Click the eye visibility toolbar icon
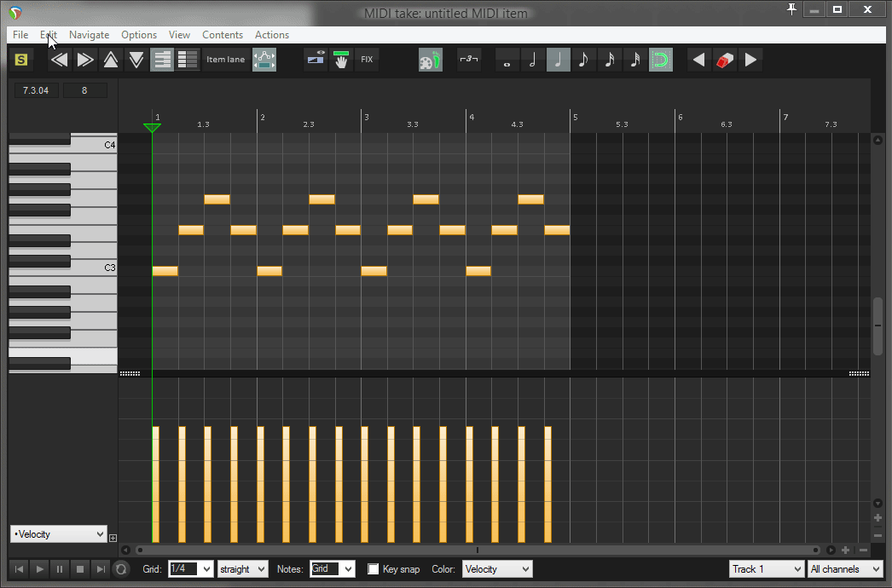The image size is (892, 588). point(316,59)
